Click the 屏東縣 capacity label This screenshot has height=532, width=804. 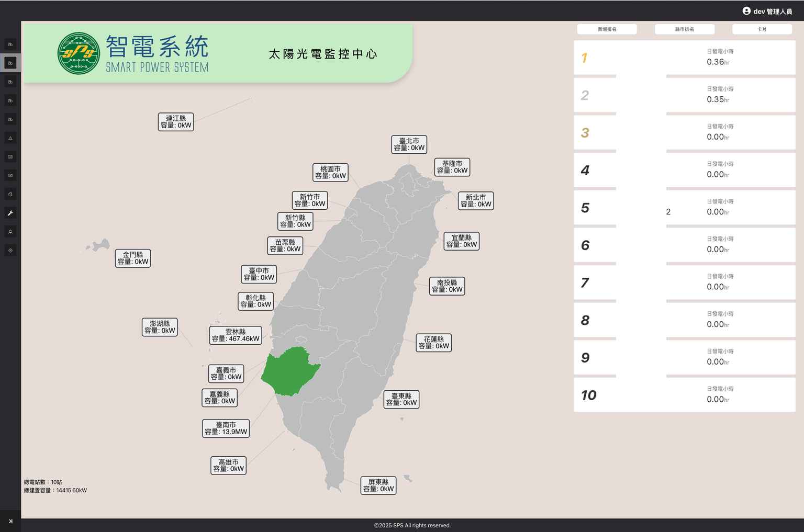[x=378, y=485]
